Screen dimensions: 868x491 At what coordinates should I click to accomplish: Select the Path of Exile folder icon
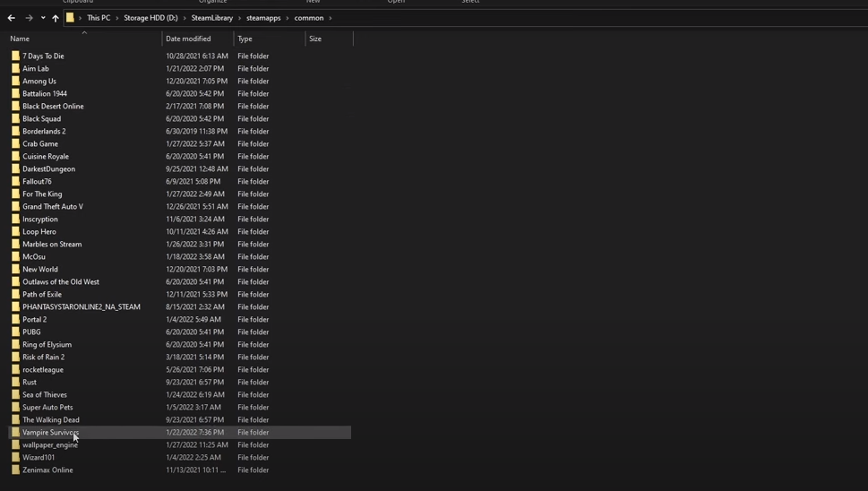(x=15, y=295)
